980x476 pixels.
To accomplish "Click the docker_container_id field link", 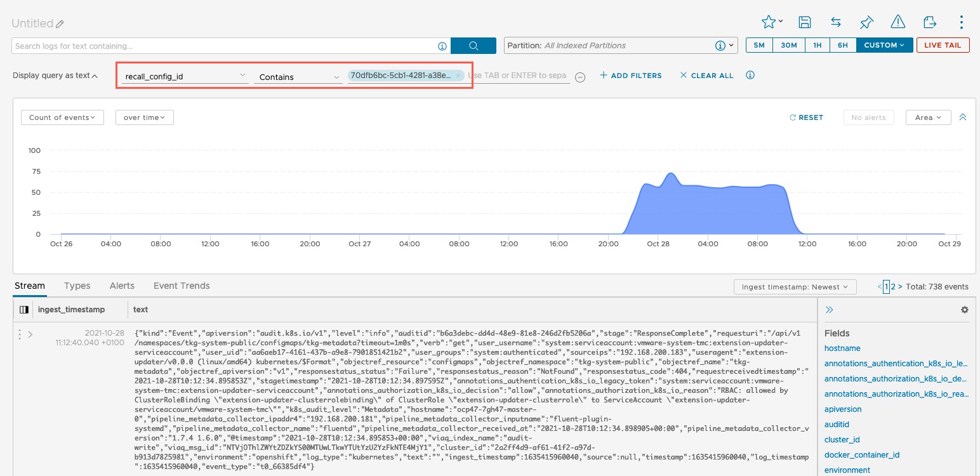I will click(x=862, y=455).
